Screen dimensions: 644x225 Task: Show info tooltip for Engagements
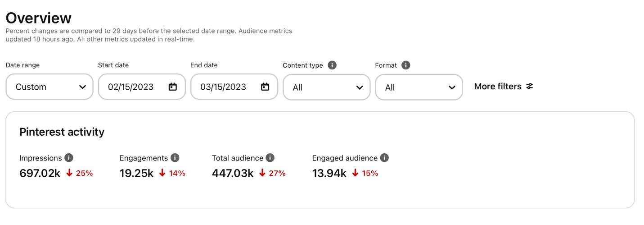[x=175, y=158]
